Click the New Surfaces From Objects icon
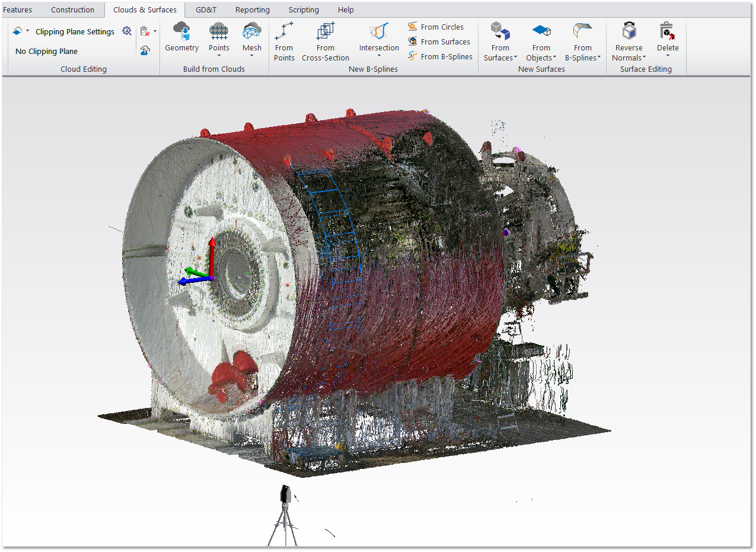The height and width of the screenshot is (552, 756). click(541, 31)
